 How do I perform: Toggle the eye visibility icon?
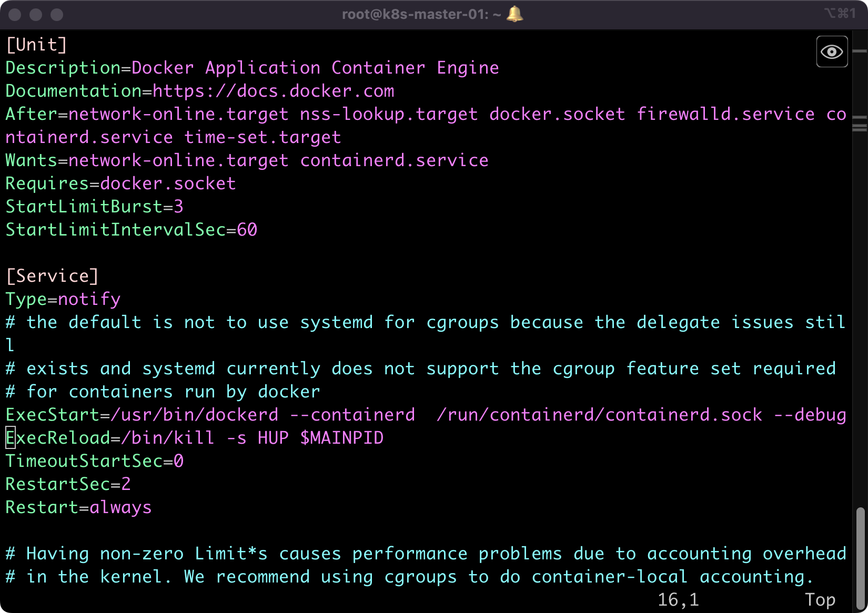pyautogui.click(x=832, y=52)
